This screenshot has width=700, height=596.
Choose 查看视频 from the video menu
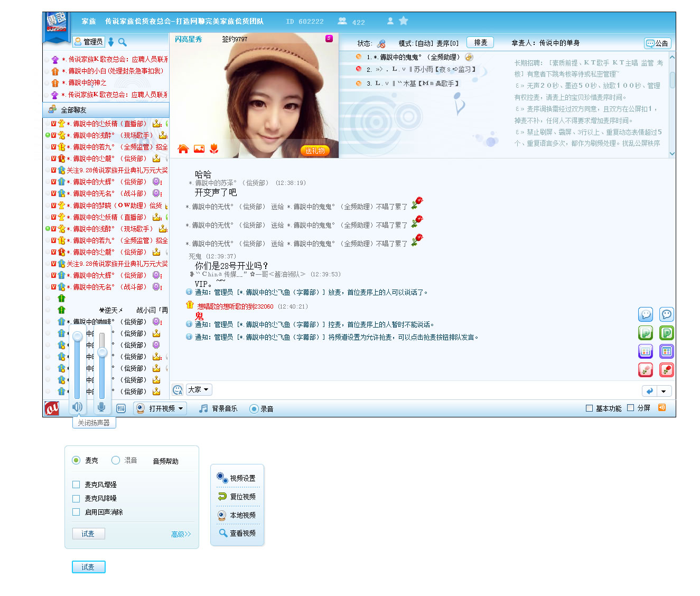[x=236, y=533]
